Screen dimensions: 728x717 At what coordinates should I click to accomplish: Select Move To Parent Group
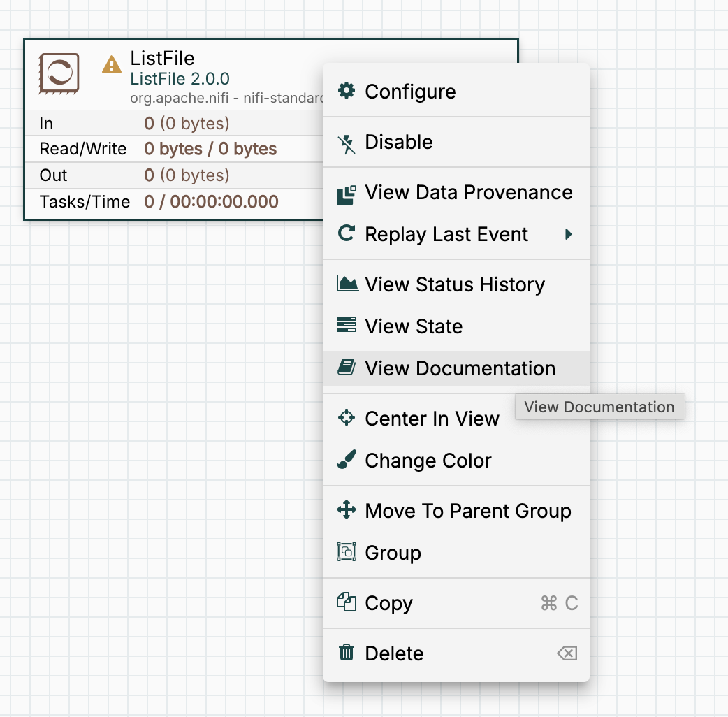tap(467, 511)
